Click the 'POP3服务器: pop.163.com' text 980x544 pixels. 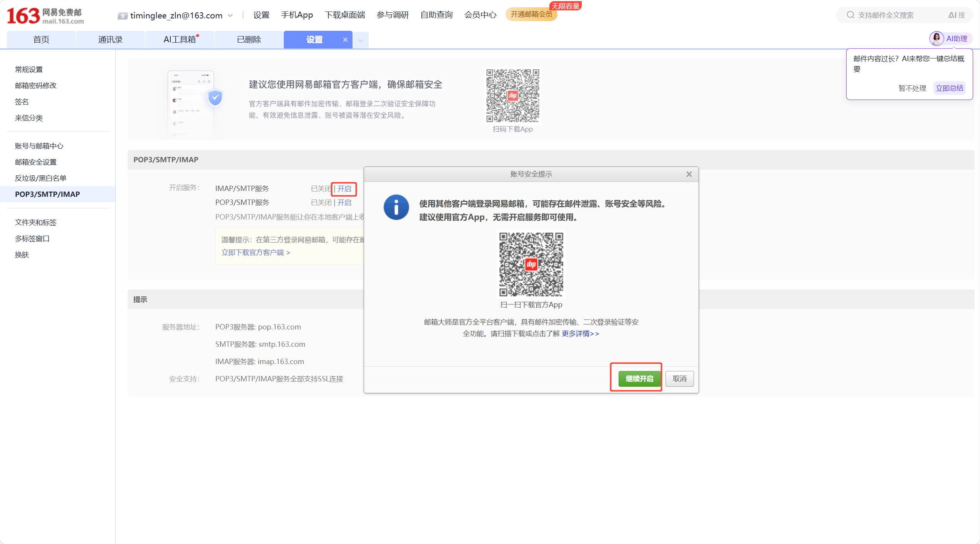[x=258, y=327]
